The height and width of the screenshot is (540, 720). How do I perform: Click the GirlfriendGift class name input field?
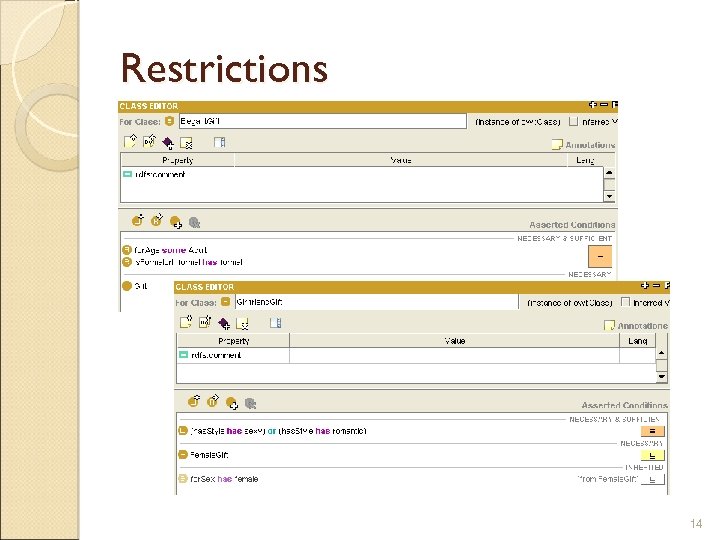(x=377, y=302)
